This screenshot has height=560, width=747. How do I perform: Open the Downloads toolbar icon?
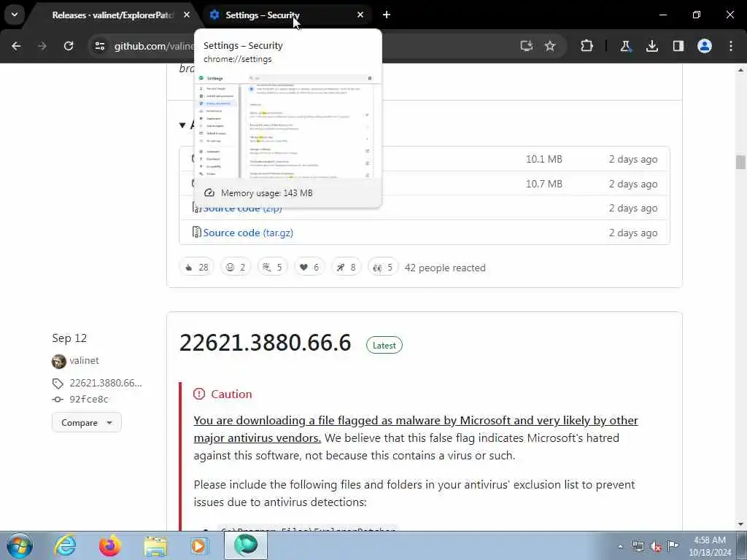(651, 46)
